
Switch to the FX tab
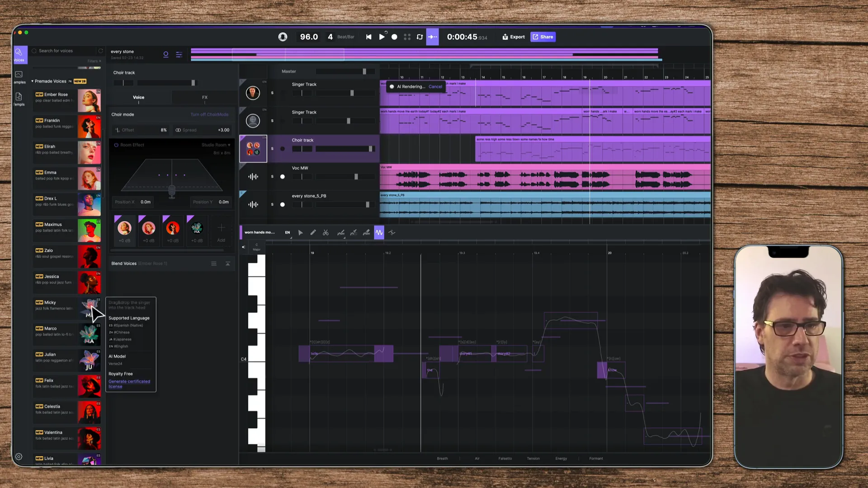[x=205, y=98]
